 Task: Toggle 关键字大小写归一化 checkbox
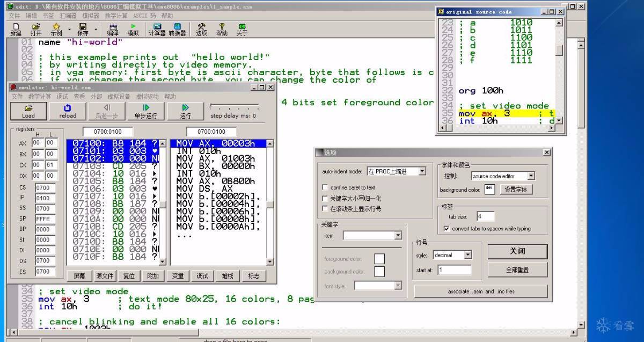(325, 198)
